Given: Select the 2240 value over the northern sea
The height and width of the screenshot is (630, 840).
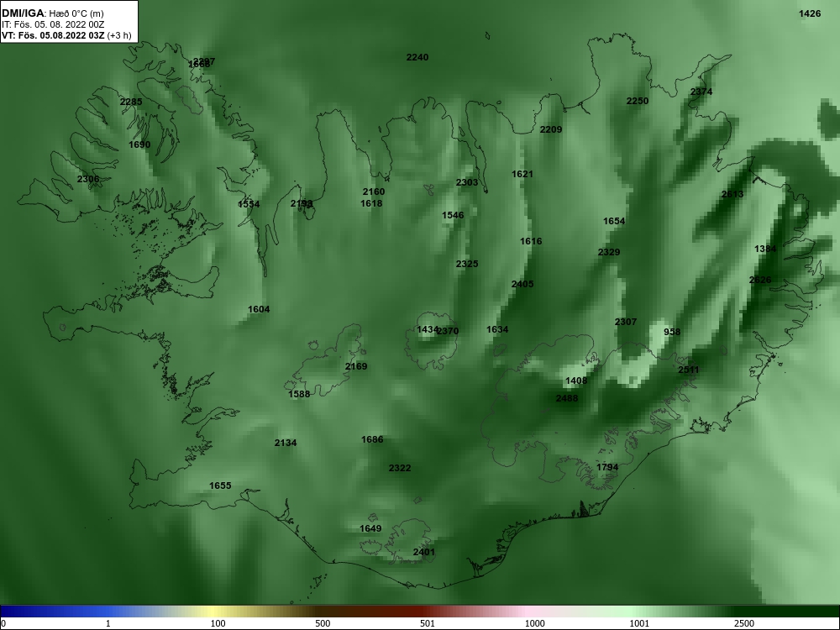Looking at the screenshot, I should [417, 57].
